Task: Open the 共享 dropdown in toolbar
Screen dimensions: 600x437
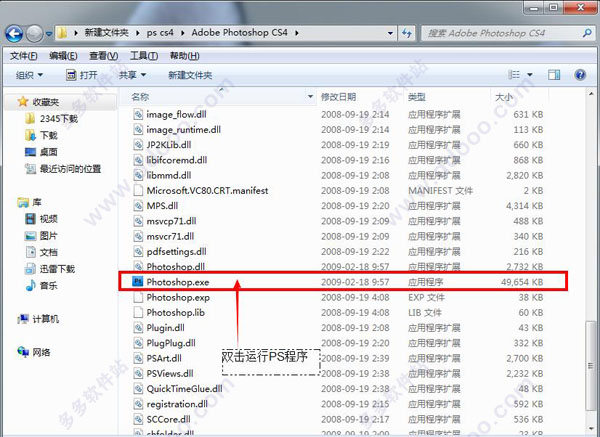Action: tap(132, 75)
